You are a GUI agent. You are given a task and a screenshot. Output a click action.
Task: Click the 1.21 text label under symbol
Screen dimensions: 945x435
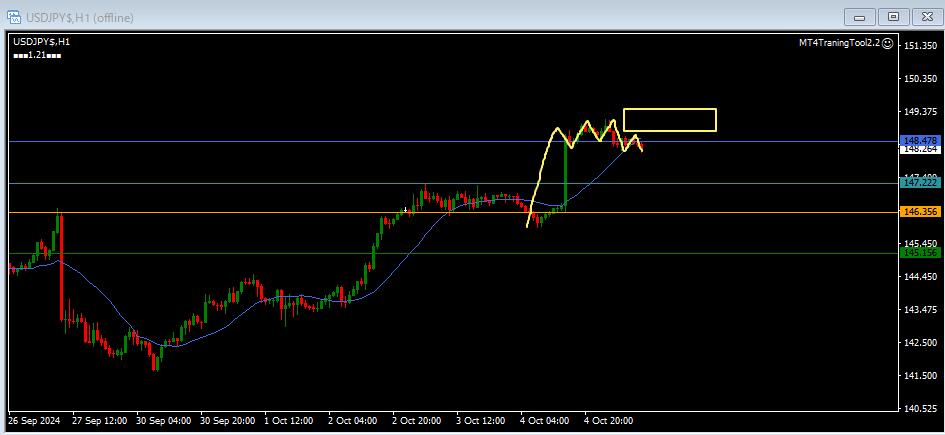click(x=37, y=54)
